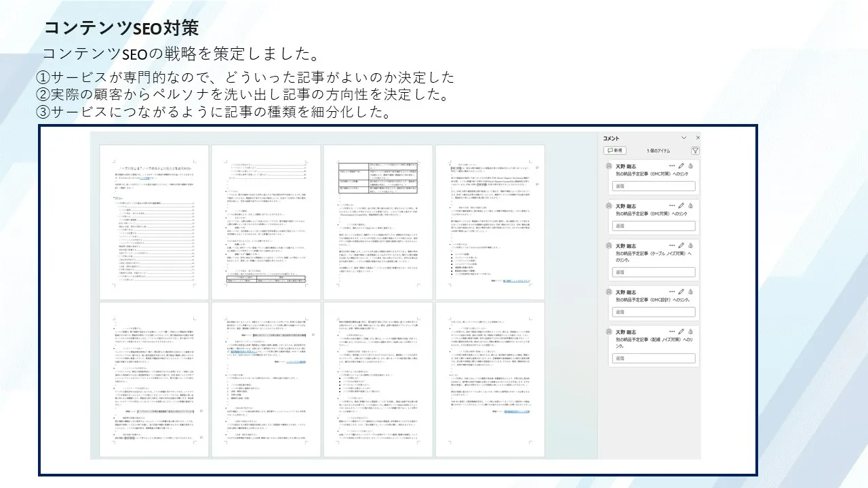The width and height of the screenshot is (868, 488).
Task: Edit the 配線 ノイズ対策 comment
Action: click(x=682, y=332)
